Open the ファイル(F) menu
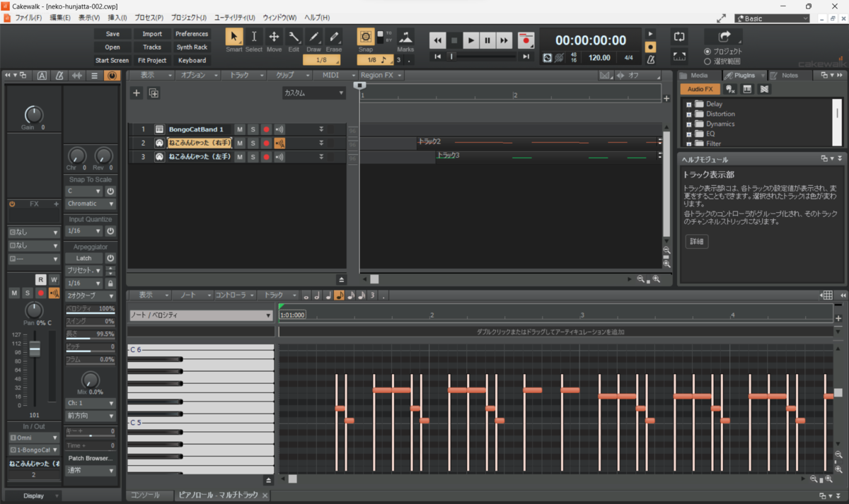The width and height of the screenshot is (849, 504). point(28,17)
